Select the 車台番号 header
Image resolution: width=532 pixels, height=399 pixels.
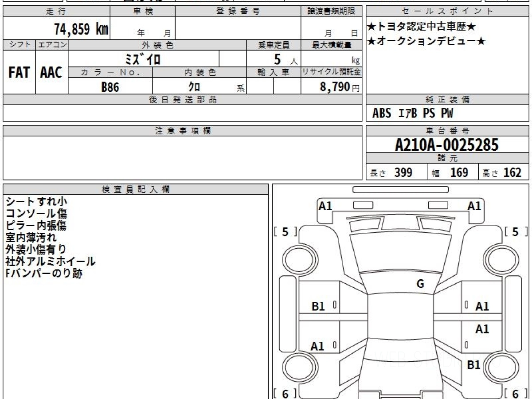pos(447,131)
